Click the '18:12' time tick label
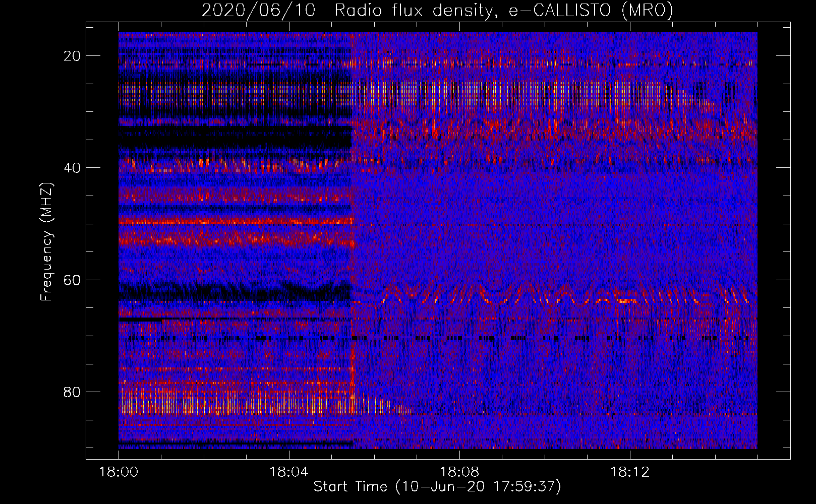Image resolution: width=816 pixels, height=504 pixels. click(x=629, y=472)
